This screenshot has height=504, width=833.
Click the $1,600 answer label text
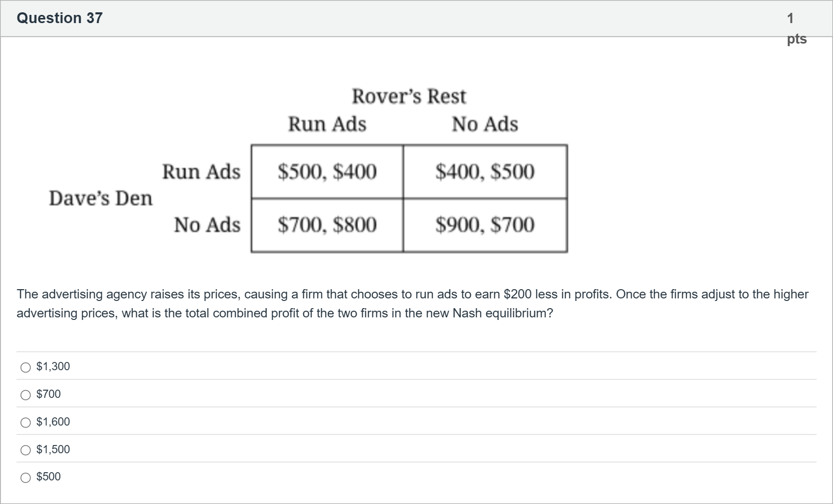point(53,421)
